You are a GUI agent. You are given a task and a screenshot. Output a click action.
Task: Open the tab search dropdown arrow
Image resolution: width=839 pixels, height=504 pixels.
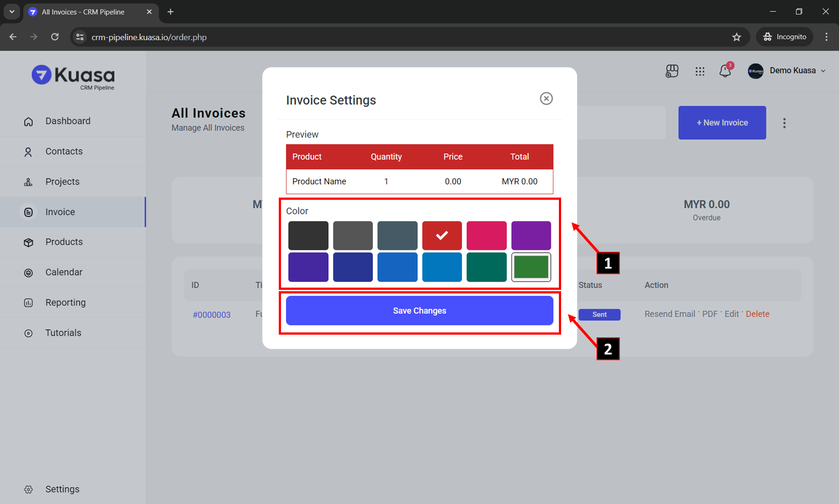coord(12,12)
